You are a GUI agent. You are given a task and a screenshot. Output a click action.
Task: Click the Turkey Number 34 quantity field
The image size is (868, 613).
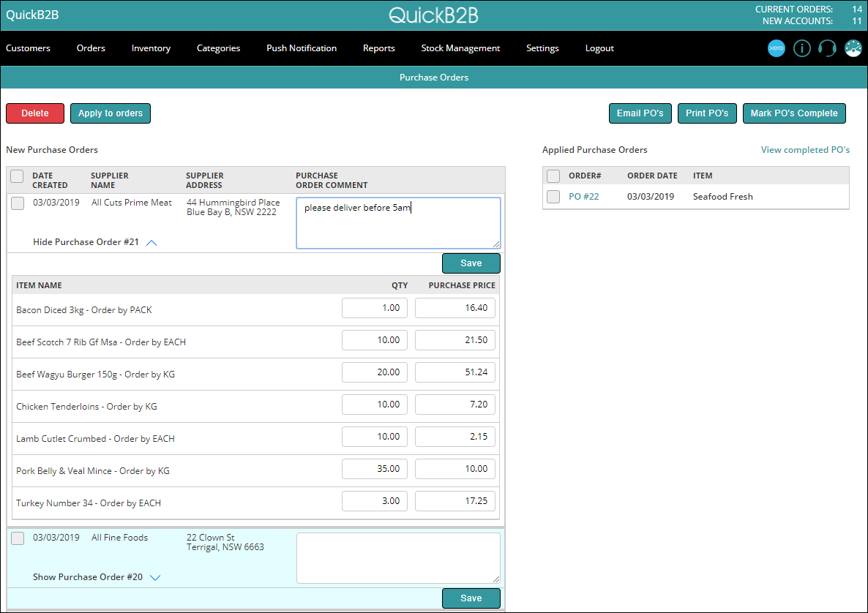(x=374, y=500)
